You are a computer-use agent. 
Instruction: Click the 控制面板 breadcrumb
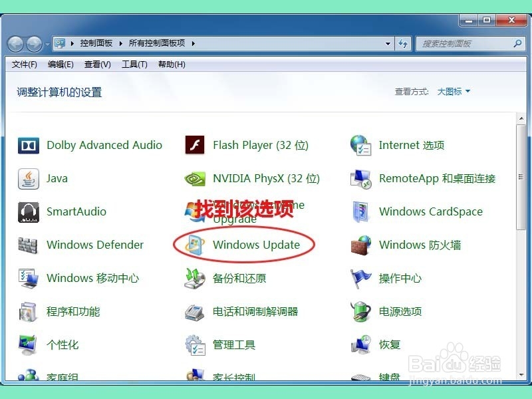(x=96, y=43)
